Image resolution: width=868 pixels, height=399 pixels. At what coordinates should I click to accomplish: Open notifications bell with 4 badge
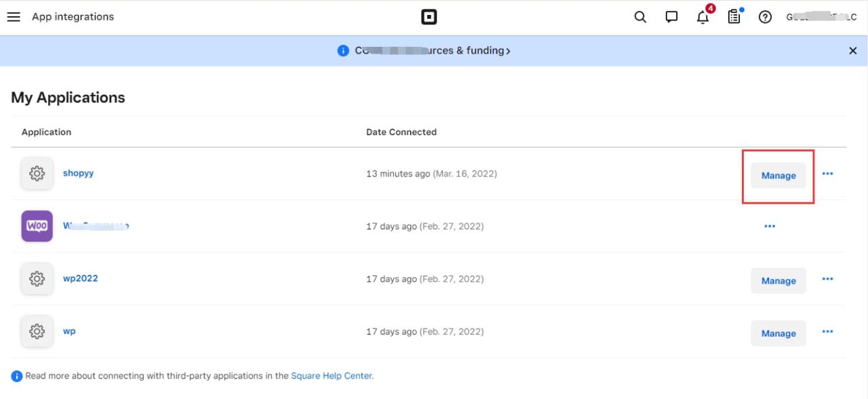[703, 17]
